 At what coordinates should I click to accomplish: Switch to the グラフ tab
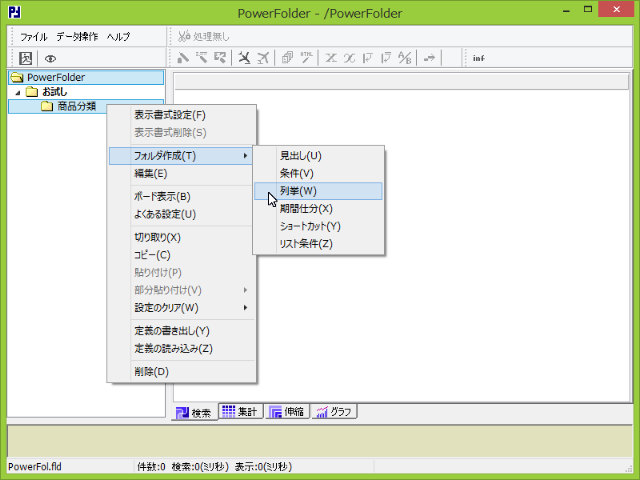334,411
